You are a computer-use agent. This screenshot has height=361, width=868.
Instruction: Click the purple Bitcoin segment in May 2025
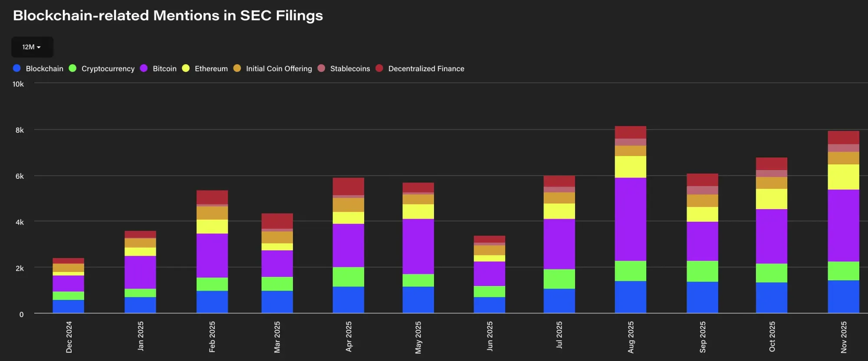(418, 246)
